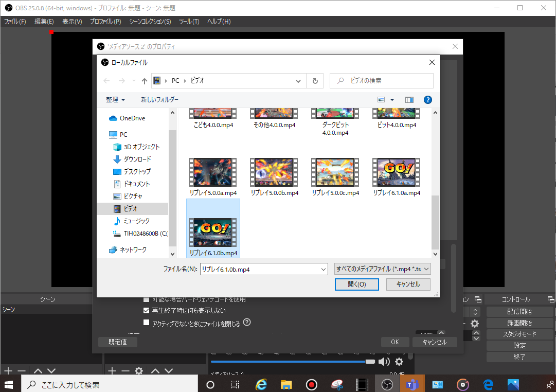Click OK in the properties window

tap(395, 342)
